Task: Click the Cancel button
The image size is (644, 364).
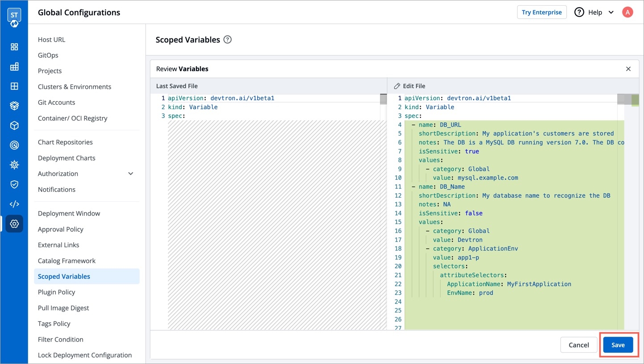Action: pos(578,345)
